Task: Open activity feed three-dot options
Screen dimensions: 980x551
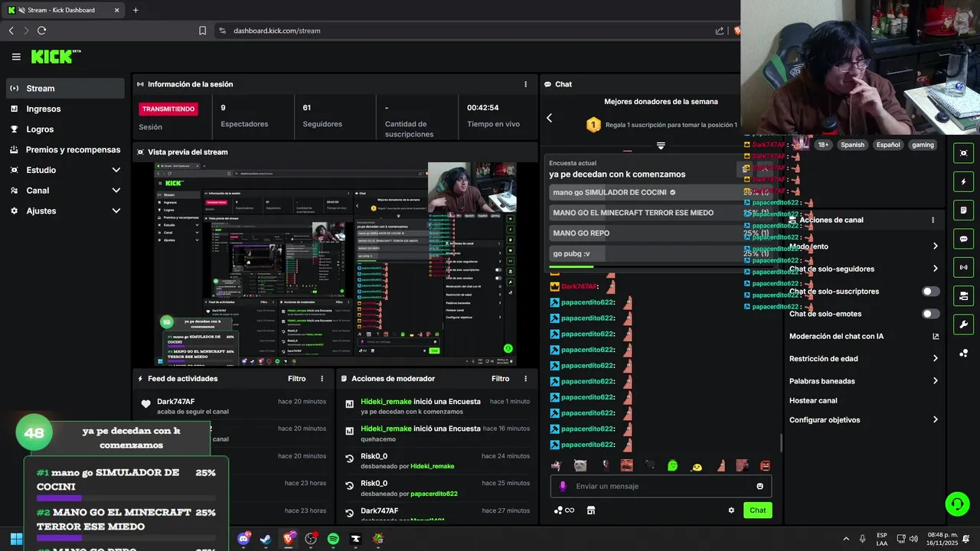Action: 322,379
